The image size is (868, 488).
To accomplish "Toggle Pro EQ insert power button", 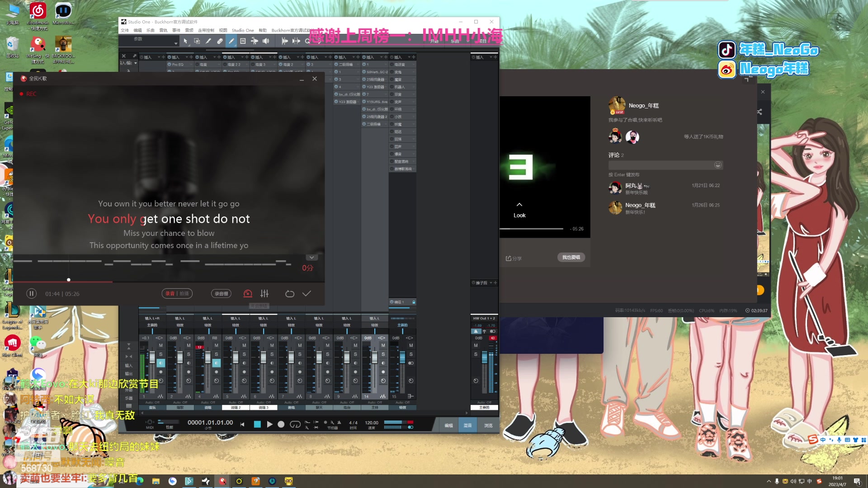I will click(170, 65).
